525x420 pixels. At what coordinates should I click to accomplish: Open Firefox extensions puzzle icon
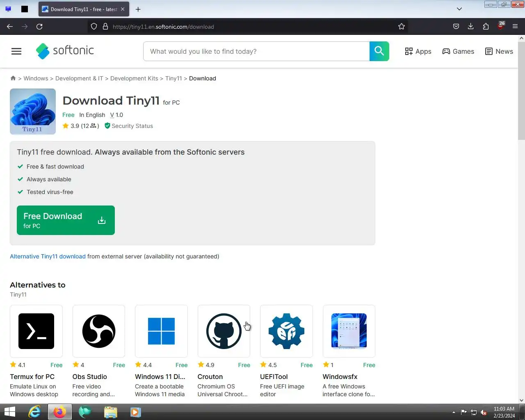tap(486, 27)
